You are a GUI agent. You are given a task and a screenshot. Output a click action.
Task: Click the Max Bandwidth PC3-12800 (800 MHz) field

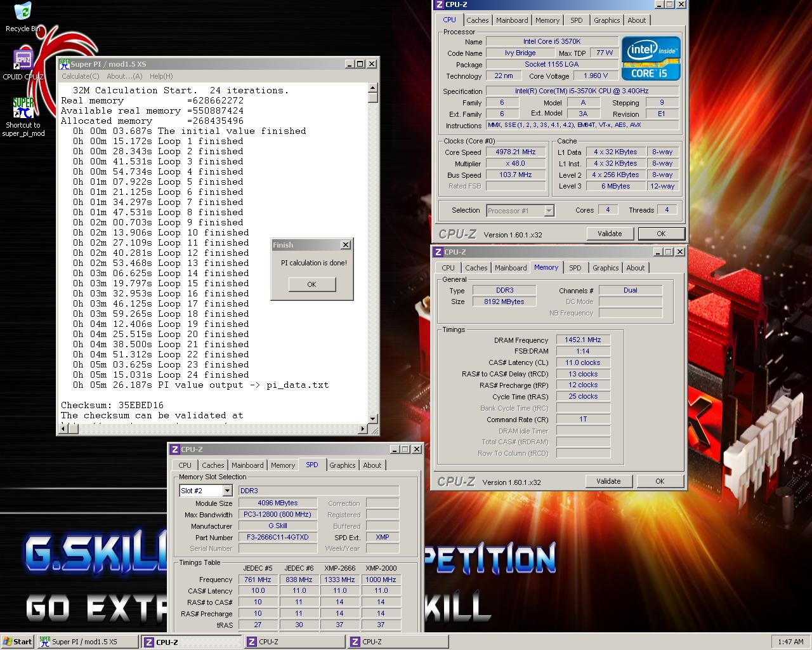[x=278, y=515]
